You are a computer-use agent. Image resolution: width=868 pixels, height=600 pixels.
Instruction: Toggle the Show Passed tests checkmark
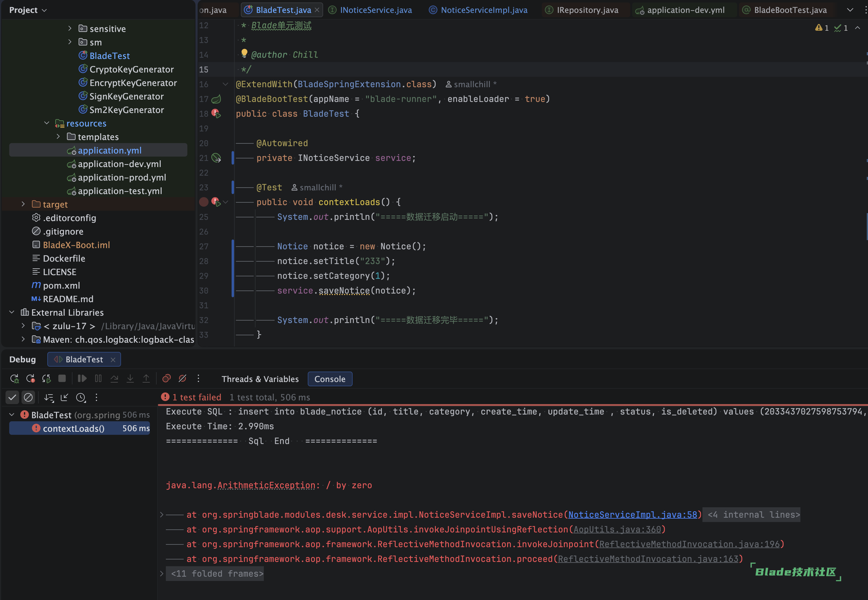click(12, 397)
